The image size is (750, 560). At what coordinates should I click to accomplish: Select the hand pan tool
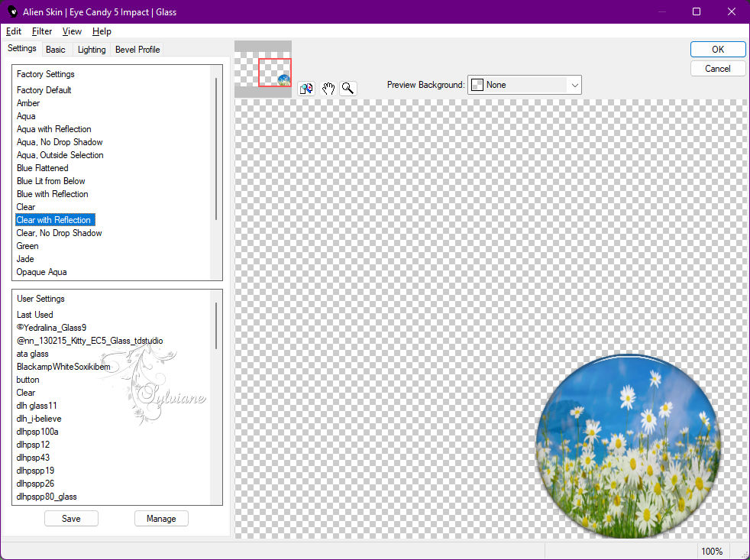[328, 89]
